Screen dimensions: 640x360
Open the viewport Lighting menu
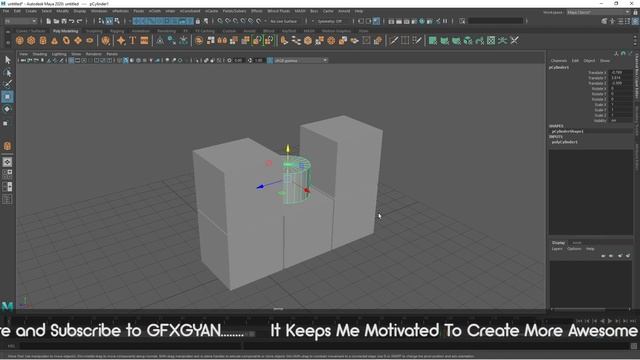(59, 54)
